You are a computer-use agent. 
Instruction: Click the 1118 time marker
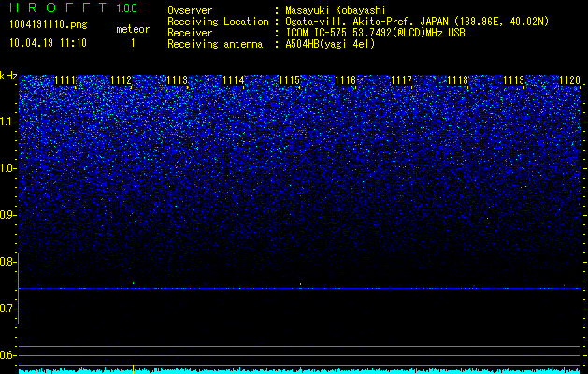click(457, 80)
